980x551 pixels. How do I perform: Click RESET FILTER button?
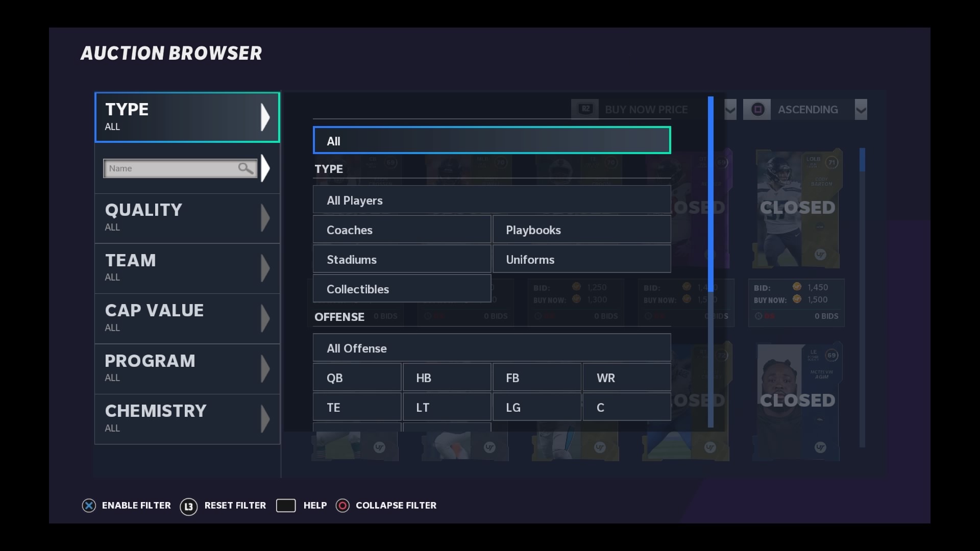(x=235, y=505)
